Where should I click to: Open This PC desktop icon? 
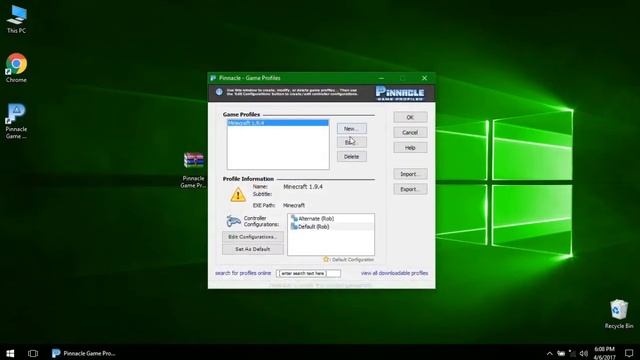16,19
